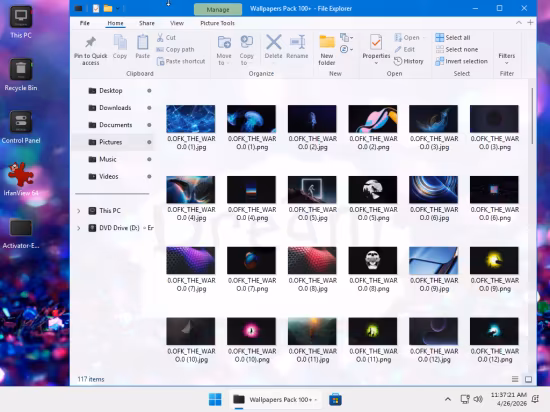Screen dimensions: 550x412
Task: Open file History from ribbon
Action: point(409,61)
